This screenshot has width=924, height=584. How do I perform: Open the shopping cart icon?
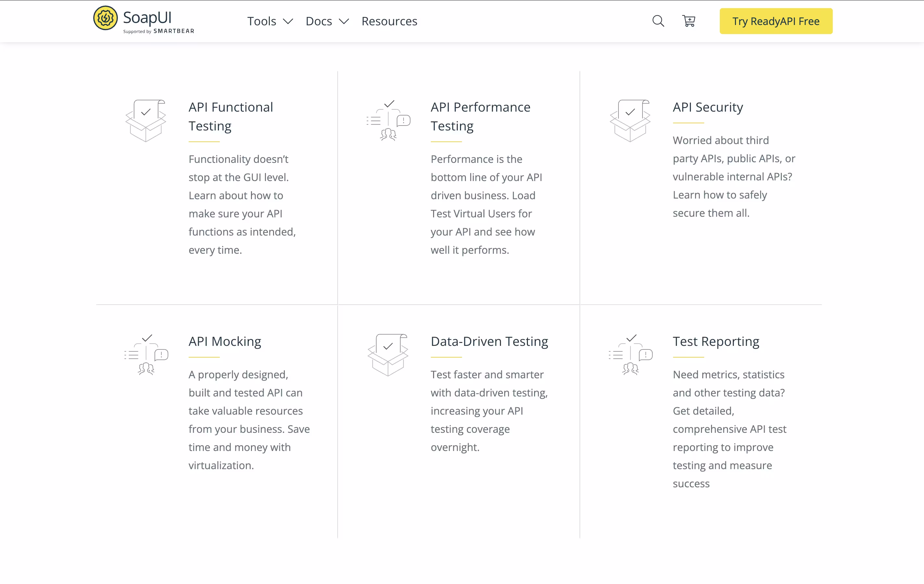coord(689,21)
